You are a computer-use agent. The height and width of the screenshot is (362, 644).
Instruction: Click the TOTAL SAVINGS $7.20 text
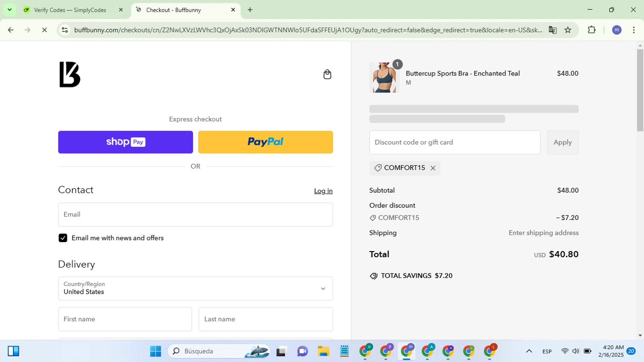coord(416,276)
